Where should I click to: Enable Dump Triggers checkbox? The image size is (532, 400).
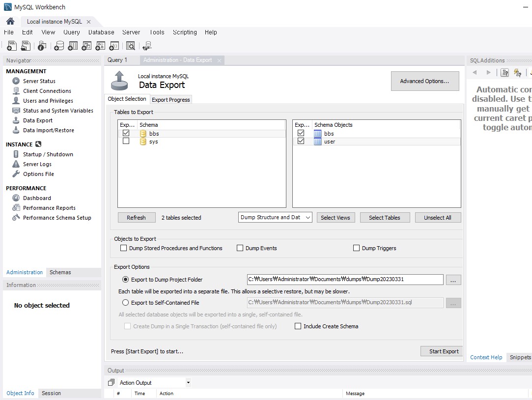coord(356,248)
